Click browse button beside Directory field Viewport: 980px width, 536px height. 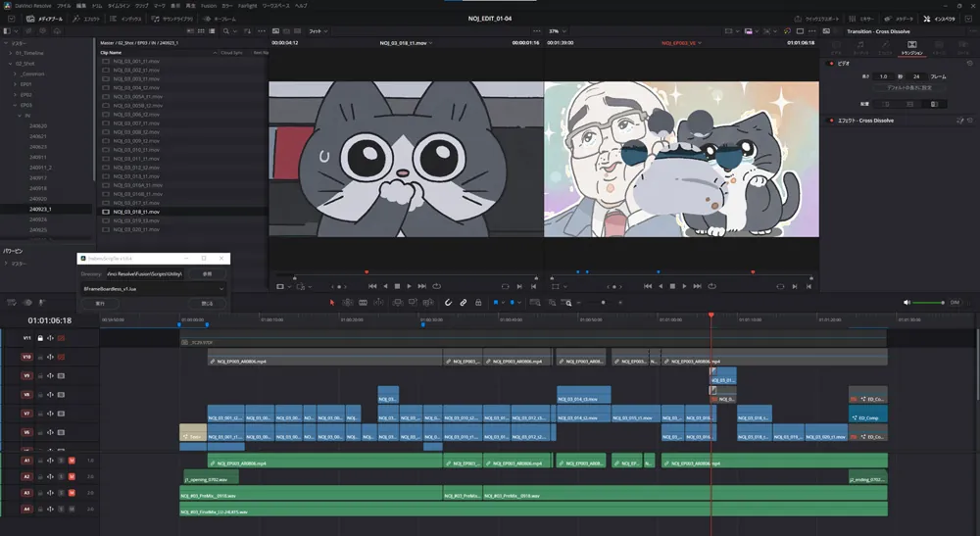(207, 273)
